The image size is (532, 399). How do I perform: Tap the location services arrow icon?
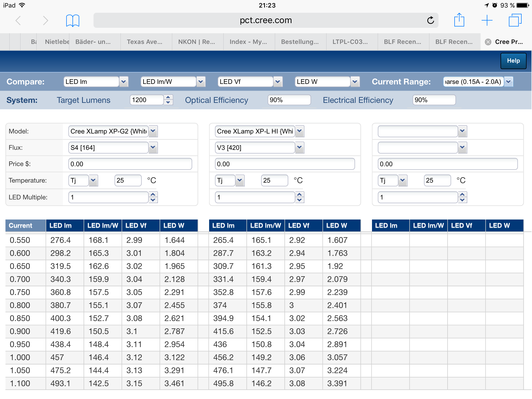[487, 5]
